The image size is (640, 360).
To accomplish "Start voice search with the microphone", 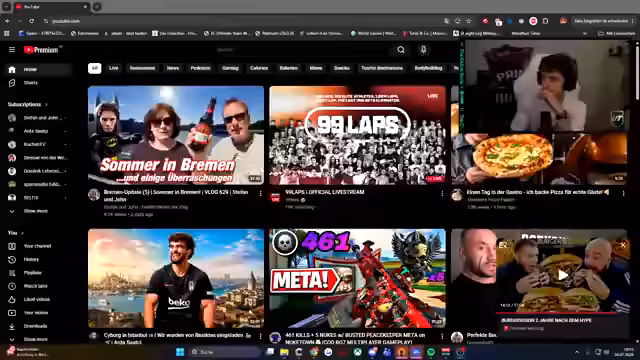I will click(423, 50).
